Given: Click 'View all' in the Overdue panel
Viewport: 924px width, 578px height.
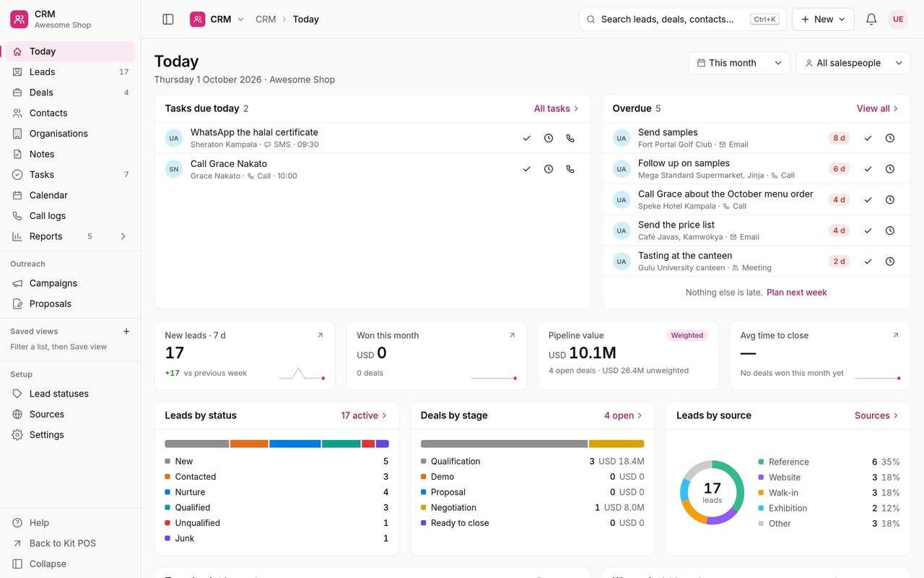Looking at the screenshot, I should point(878,108).
